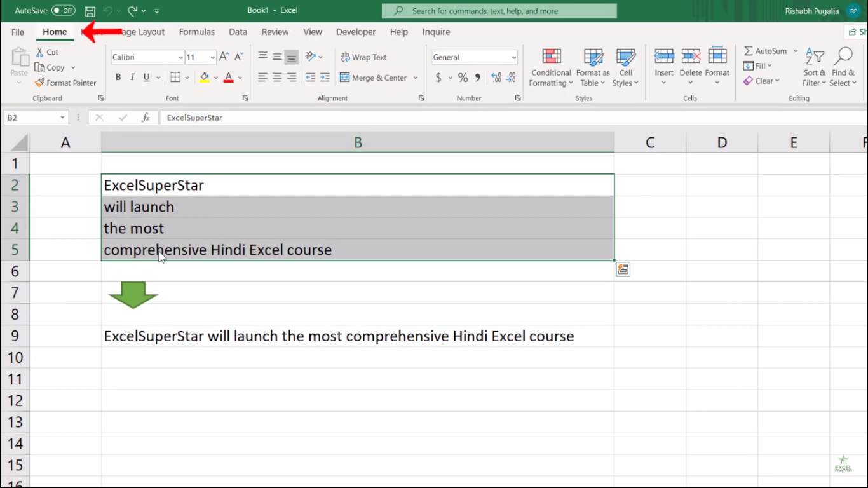
Task: Click Decrease Indent icon
Action: point(310,78)
